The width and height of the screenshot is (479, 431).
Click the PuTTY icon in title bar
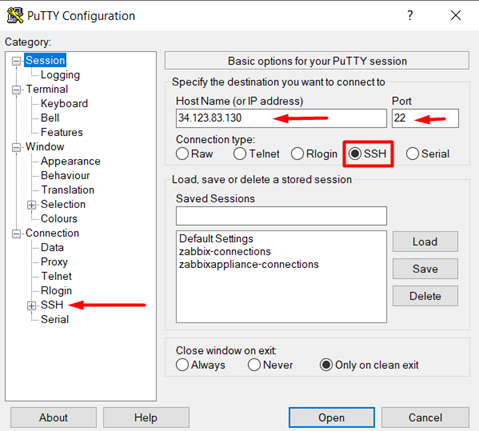15,15
